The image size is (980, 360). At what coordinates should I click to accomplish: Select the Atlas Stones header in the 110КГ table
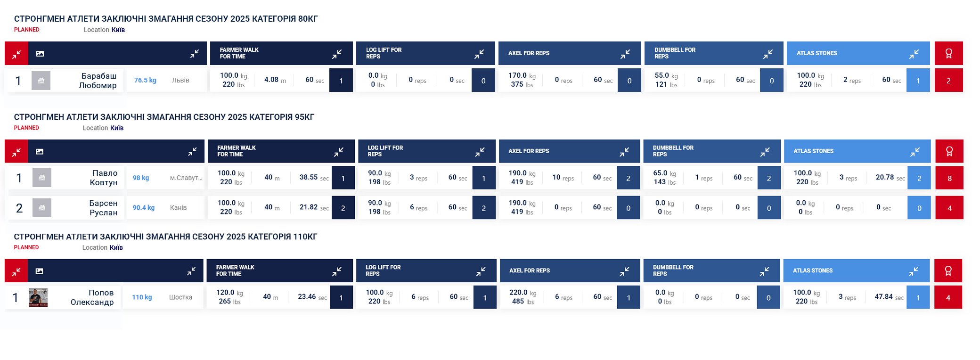tap(813, 271)
